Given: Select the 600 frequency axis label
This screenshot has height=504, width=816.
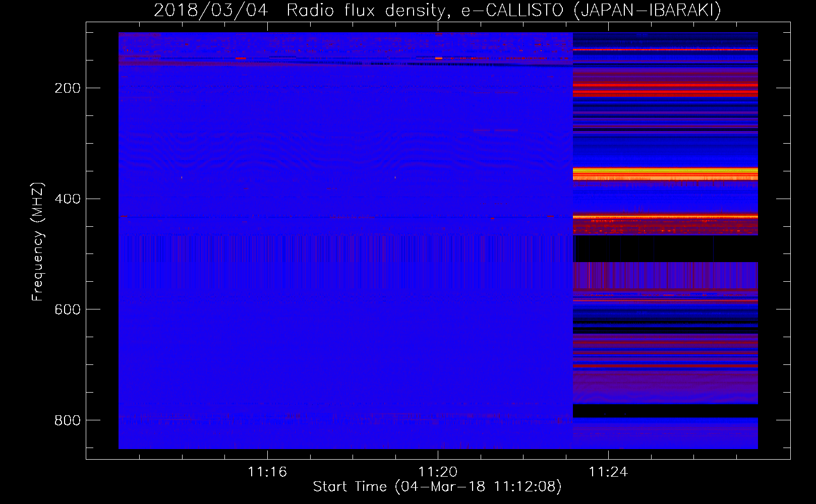Looking at the screenshot, I should 68,309.
